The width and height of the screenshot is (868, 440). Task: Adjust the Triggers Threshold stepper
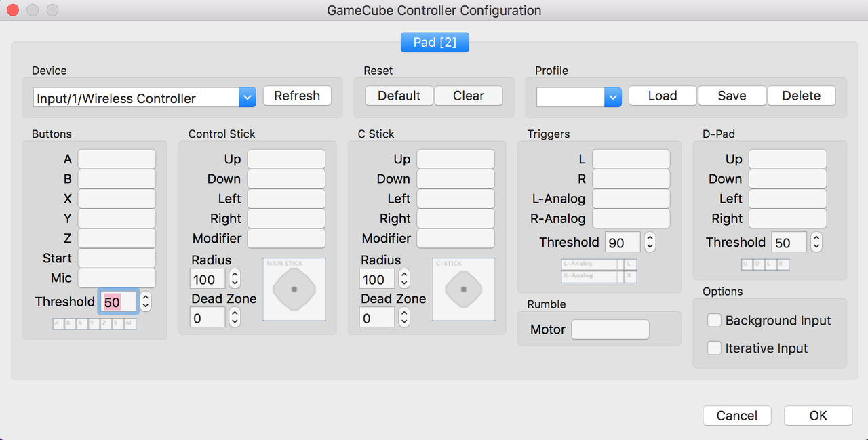click(650, 242)
